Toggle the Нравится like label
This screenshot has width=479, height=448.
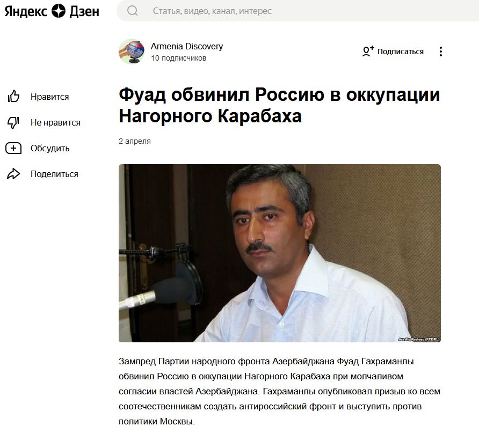coord(50,97)
